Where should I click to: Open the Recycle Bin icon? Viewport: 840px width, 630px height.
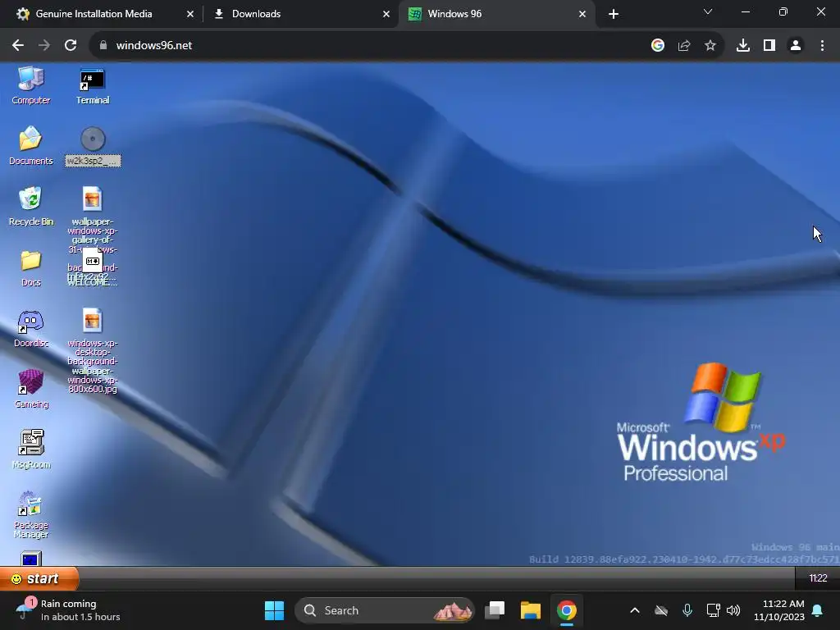pyautogui.click(x=30, y=206)
